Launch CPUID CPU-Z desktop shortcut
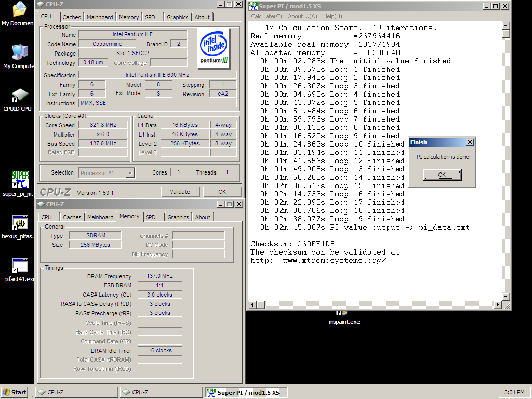Screen dimensions: 532x399 tap(18, 99)
